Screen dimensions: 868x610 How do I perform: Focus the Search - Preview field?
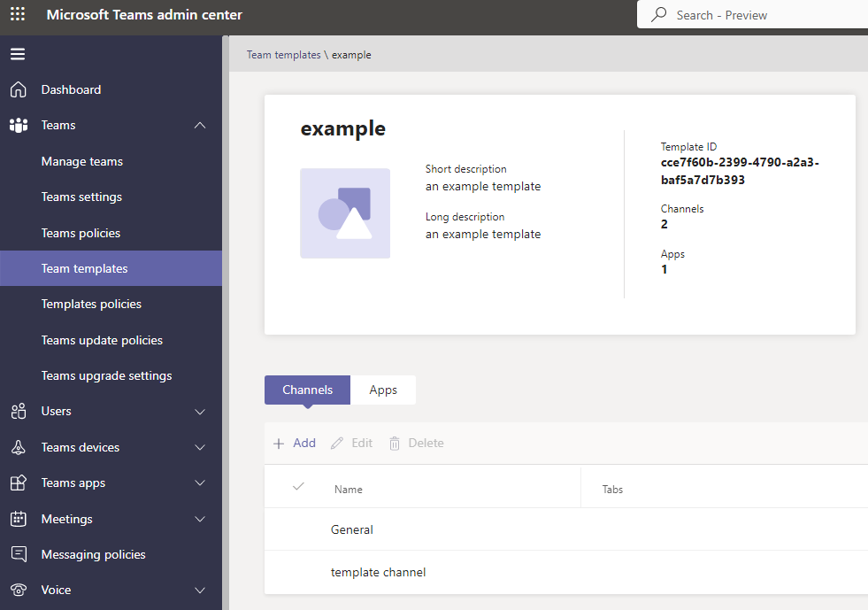coord(752,14)
